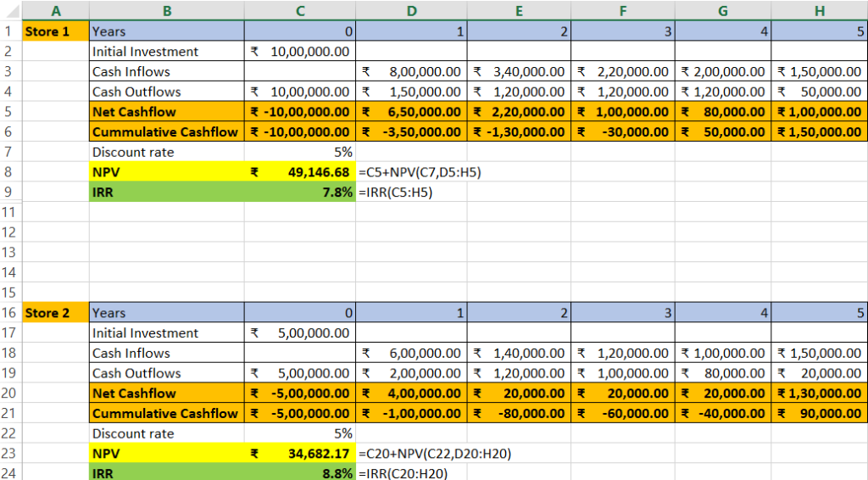
Task: Click the Store 2 label cell
Action: click(54, 313)
